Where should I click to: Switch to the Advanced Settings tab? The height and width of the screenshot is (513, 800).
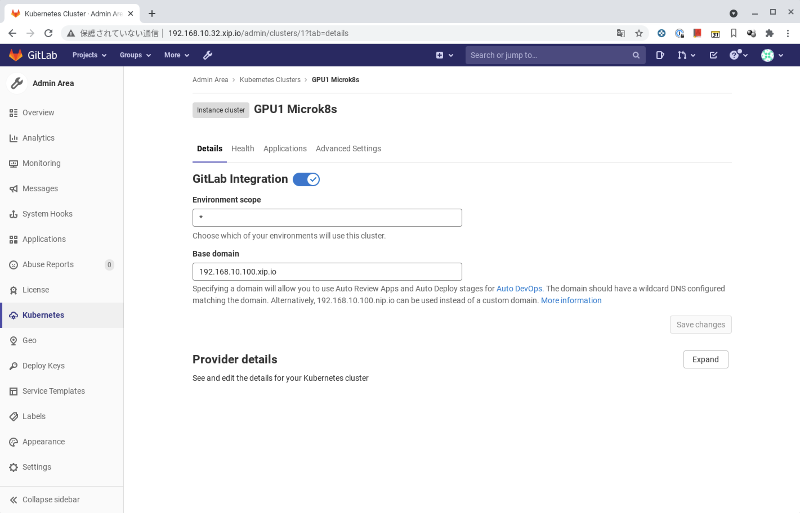coord(348,148)
